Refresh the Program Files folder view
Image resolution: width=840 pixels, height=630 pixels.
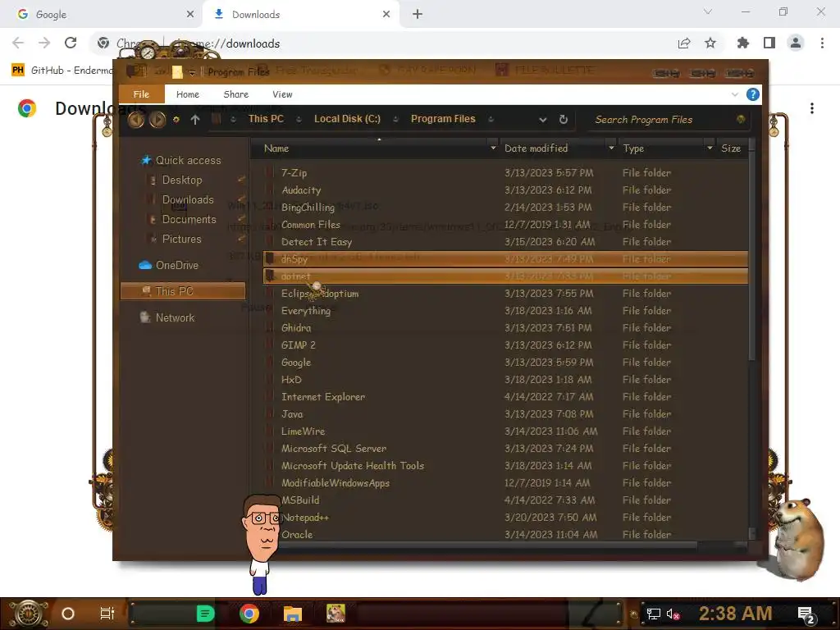click(563, 120)
